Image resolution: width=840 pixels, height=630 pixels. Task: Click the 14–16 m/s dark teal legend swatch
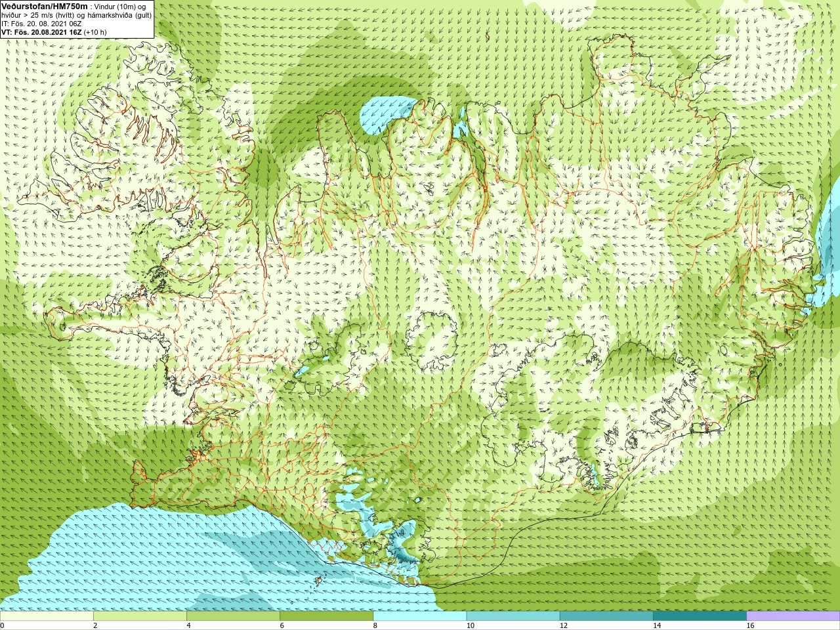coord(700,616)
